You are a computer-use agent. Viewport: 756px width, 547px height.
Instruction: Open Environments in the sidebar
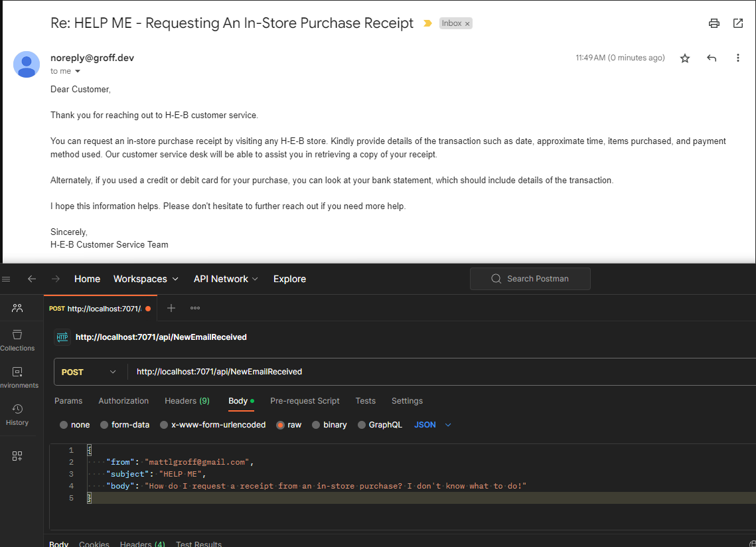tap(17, 378)
